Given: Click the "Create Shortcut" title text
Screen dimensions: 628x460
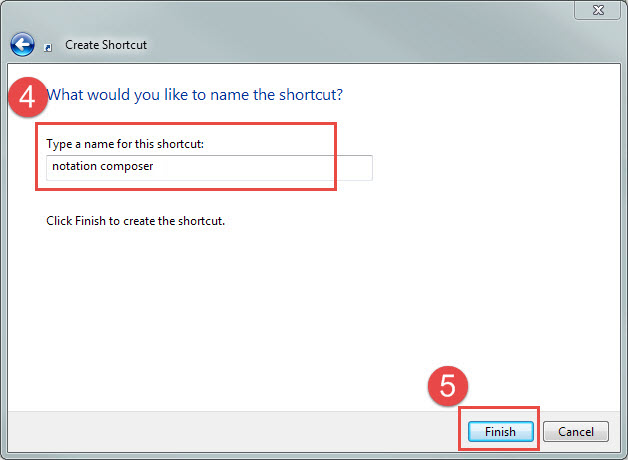Looking at the screenshot, I should tap(106, 45).
